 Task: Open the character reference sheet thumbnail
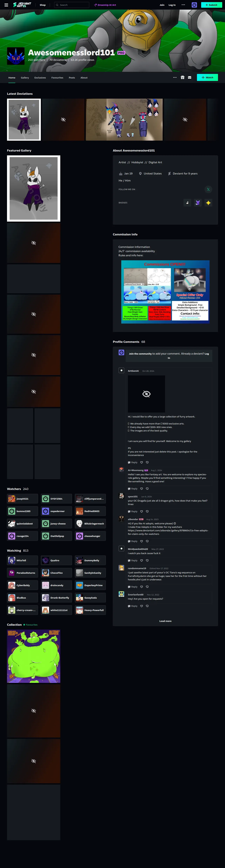click(x=124, y=120)
